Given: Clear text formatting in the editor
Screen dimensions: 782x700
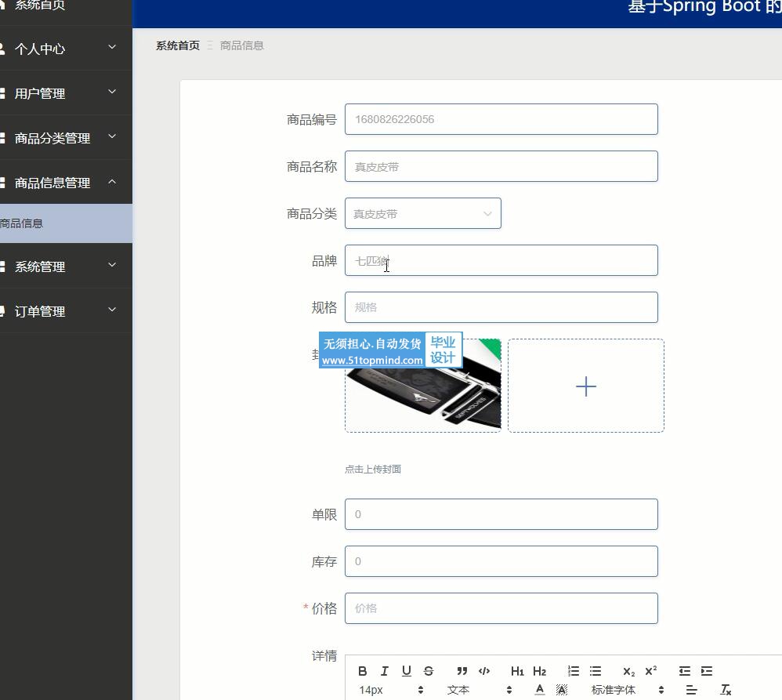Looking at the screenshot, I should tap(726, 690).
